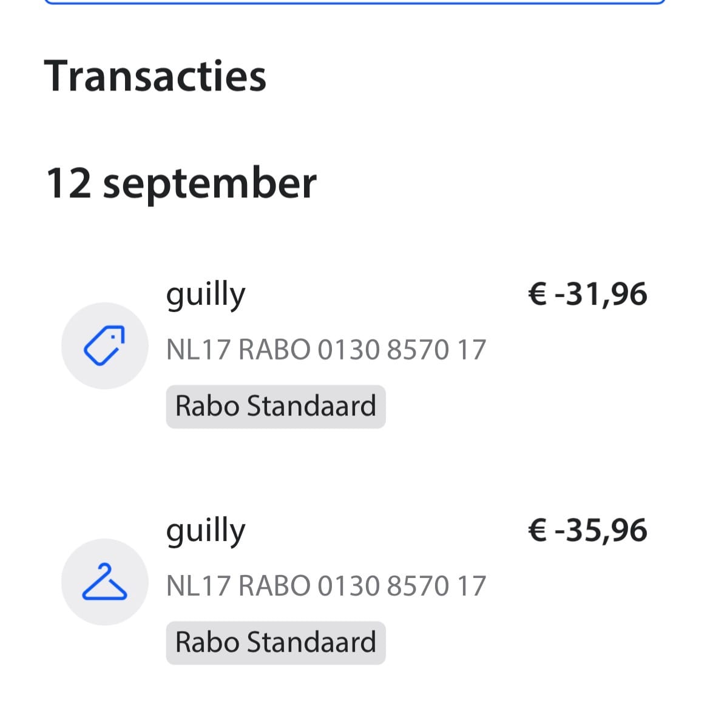The image size is (710, 728).
Task: Tap the guilly name next to hanger icon
Action: [x=206, y=532]
